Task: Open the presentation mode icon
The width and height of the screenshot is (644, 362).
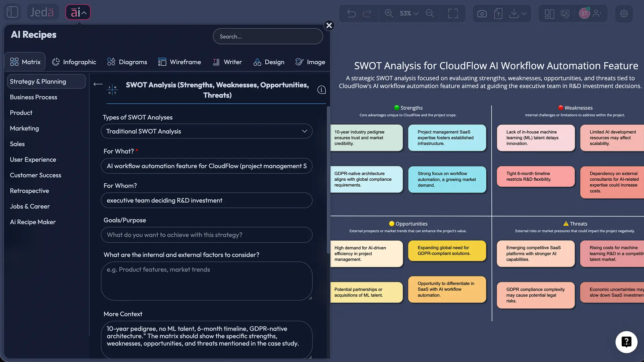Action: 565,13
